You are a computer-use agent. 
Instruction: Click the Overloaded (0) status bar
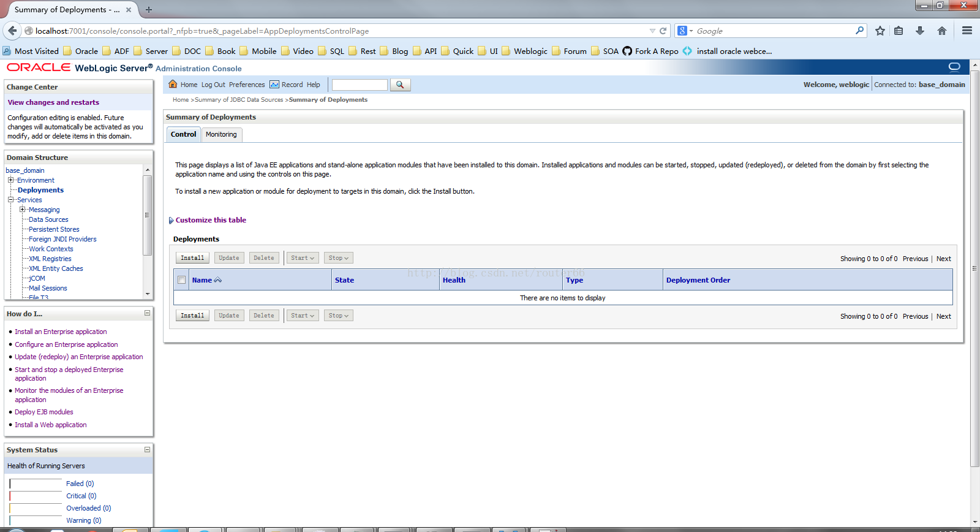point(36,508)
